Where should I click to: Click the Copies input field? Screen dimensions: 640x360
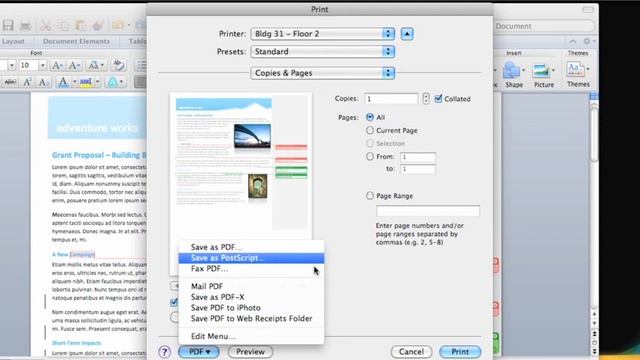pyautogui.click(x=391, y=99)
